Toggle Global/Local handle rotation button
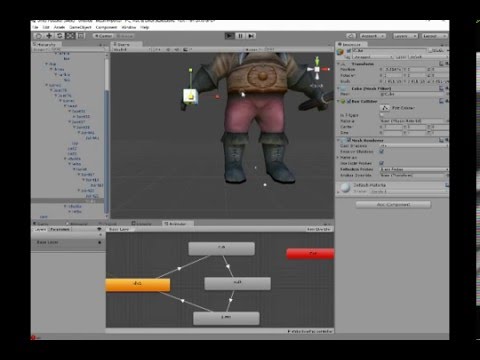 tap(125, 36)
